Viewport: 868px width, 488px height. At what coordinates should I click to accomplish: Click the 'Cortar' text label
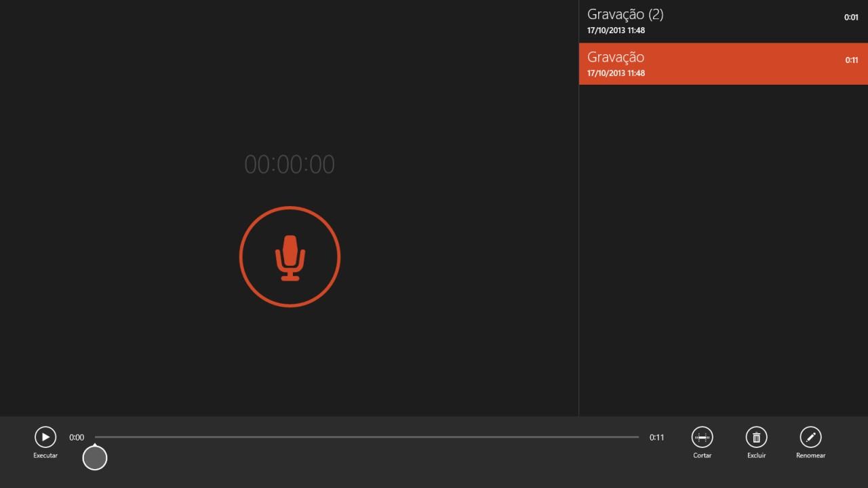(702, 455)
